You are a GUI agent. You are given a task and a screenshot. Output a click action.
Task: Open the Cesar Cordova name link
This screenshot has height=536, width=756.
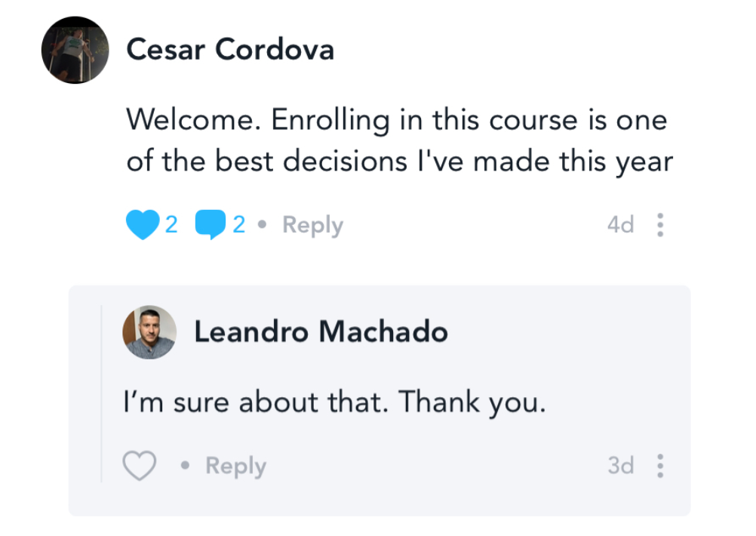(230, 50)
